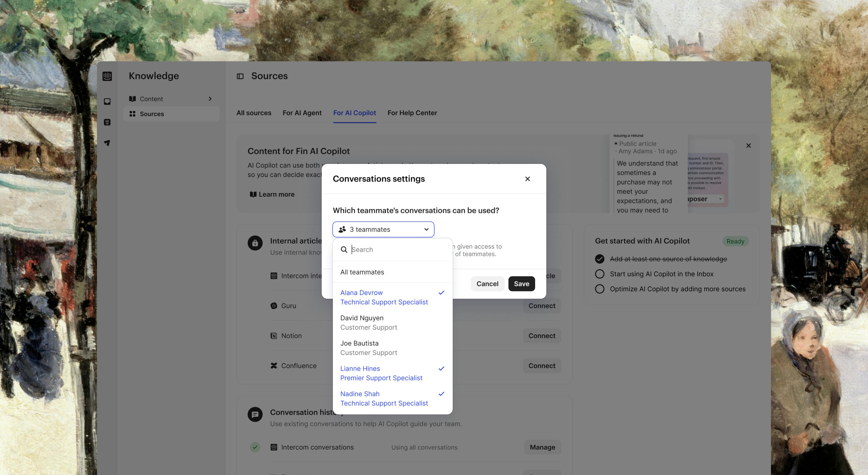The image size is (868, 475).
Task: Toggle 'Optimize AI Copilot by adding more sources' circle
Action: [x=599, y=289]
